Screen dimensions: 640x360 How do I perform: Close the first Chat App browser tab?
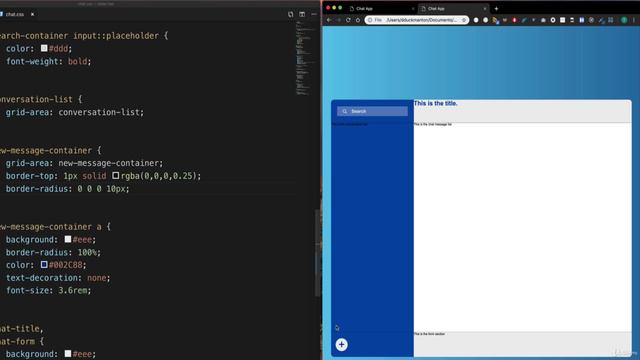click(413, 9)
